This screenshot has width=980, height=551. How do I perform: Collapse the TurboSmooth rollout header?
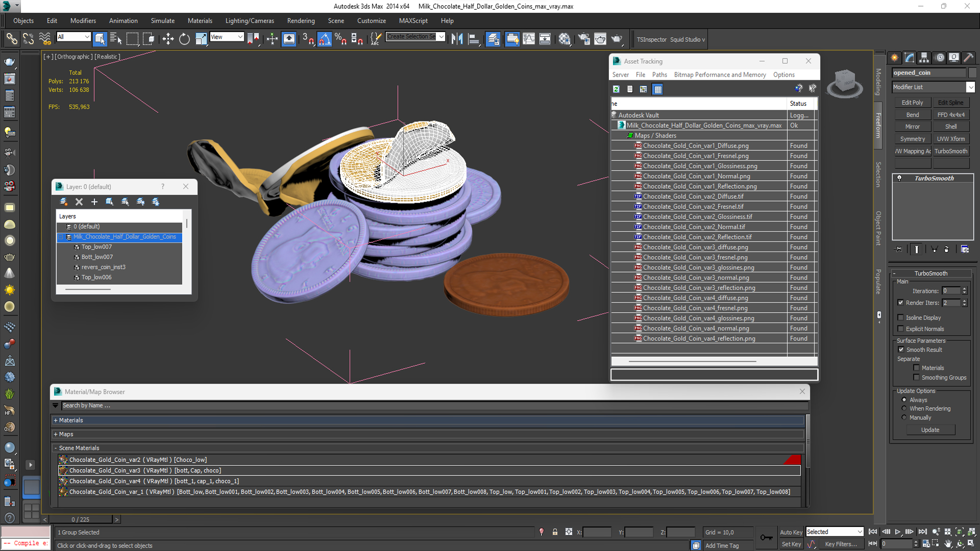(x=930, y=273)
